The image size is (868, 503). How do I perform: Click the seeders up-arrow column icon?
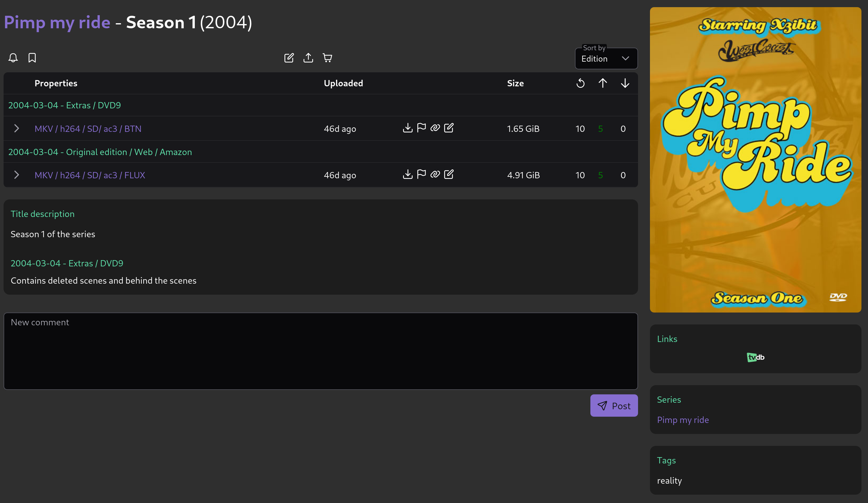pos(603,83)
